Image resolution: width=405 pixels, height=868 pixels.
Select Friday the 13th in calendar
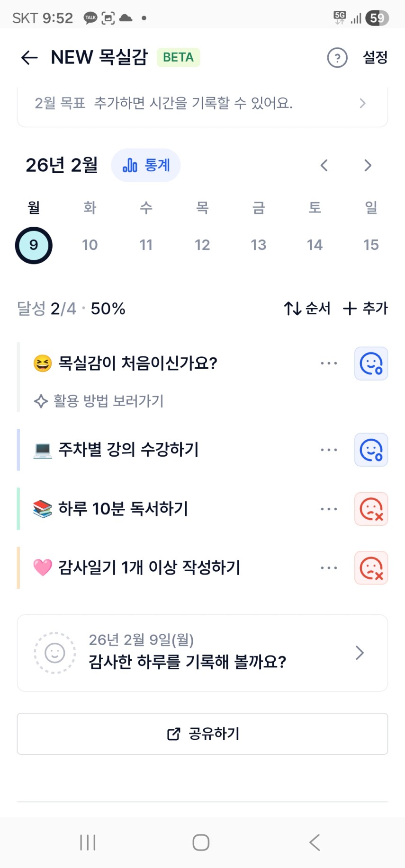(259, 245)
